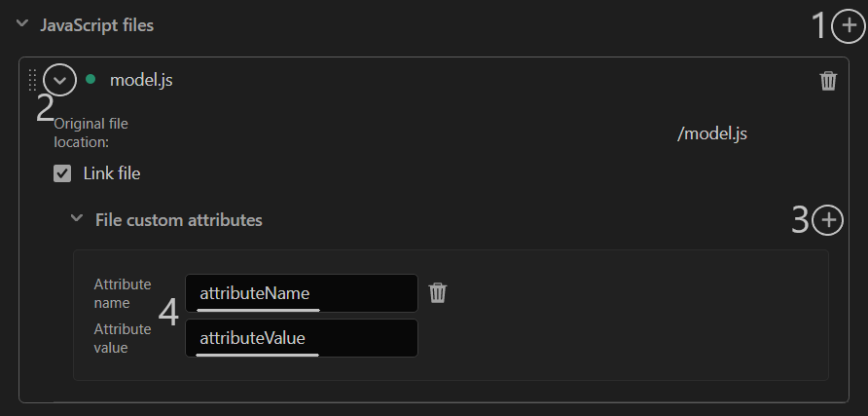
Task: Click the Attribute value label
Action: (x=123, y=338)
